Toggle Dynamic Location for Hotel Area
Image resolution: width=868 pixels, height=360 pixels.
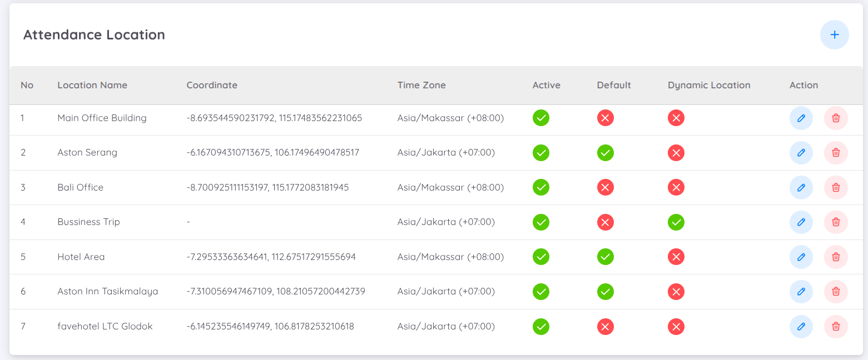click(x=676, y=257)
